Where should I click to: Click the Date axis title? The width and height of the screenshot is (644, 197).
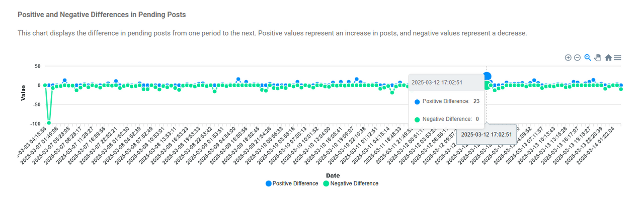click(333, 175)
